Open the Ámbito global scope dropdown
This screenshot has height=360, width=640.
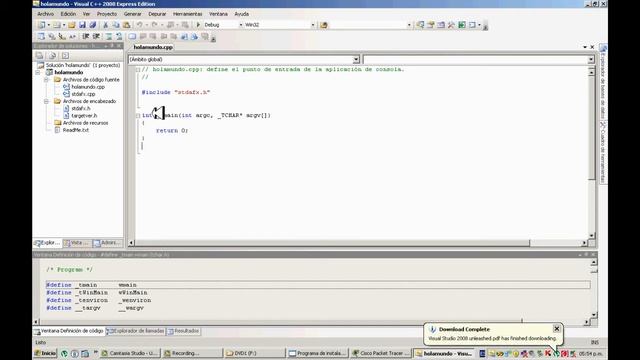pos(356,60)
